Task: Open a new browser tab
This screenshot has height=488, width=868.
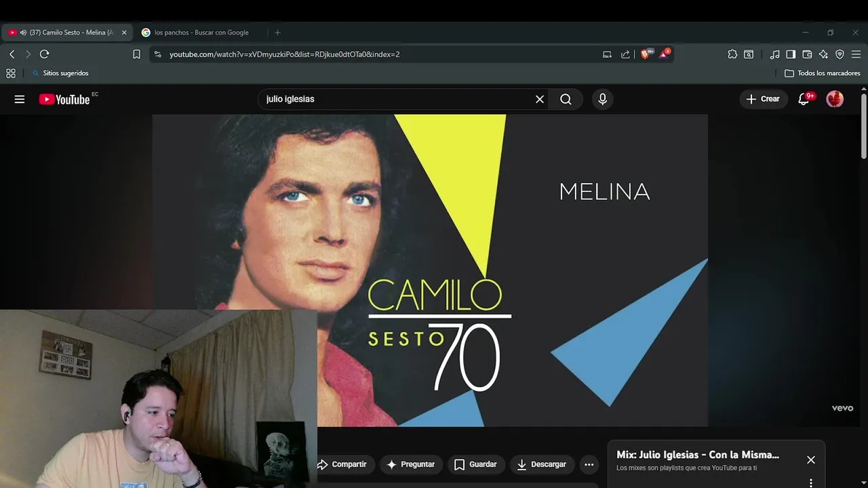Action: pos(277,33)
